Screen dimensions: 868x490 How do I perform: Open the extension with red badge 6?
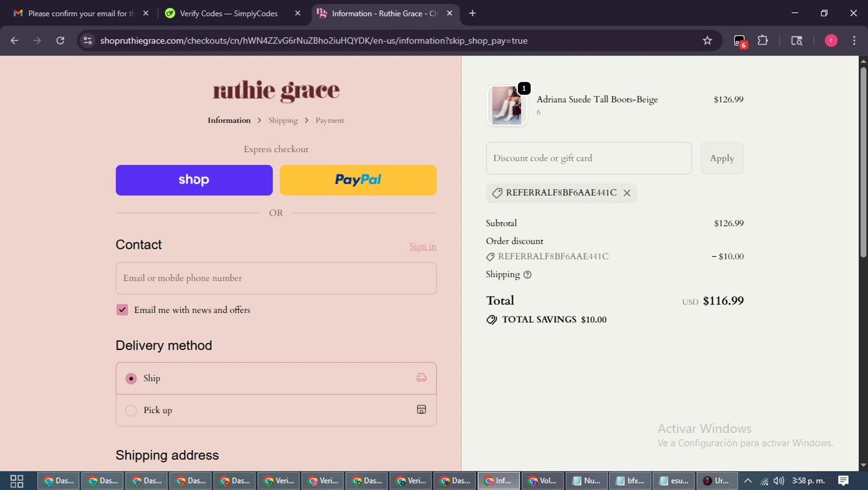[740, 41]
